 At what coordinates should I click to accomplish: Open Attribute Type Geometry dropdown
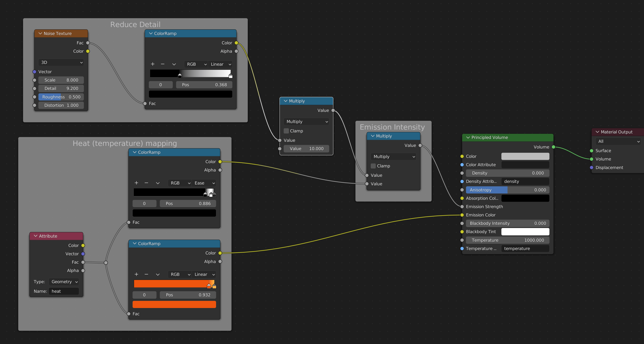point(64,282)
